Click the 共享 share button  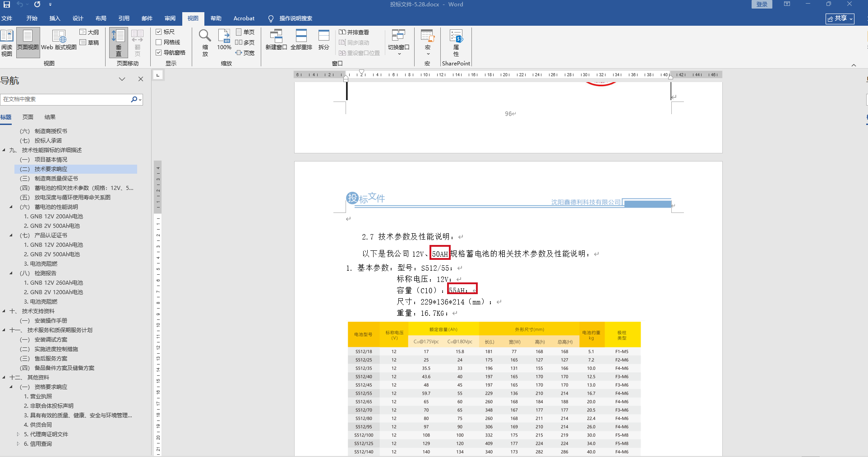tap(840, 18)
